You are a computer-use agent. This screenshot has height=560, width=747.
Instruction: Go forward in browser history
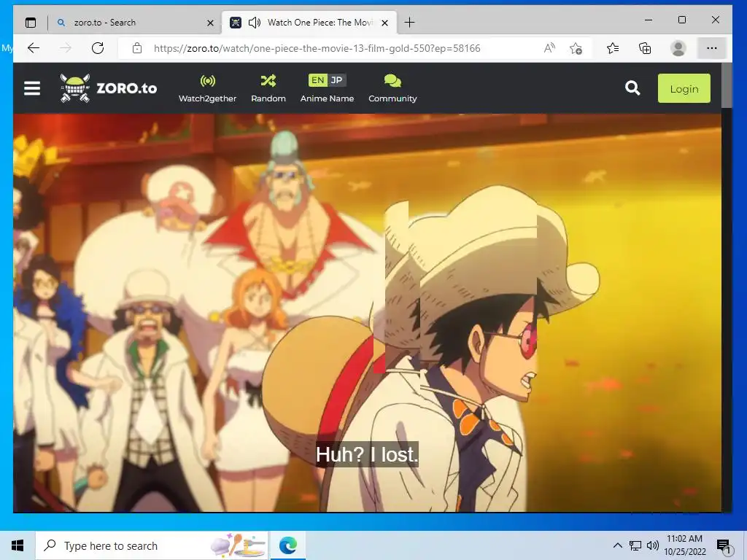click(x=66, y=48)
